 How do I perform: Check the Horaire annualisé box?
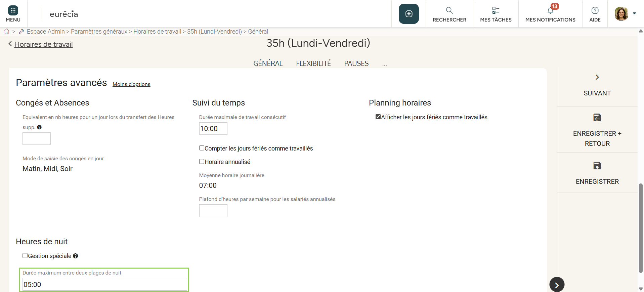click(x=202, y=162)
